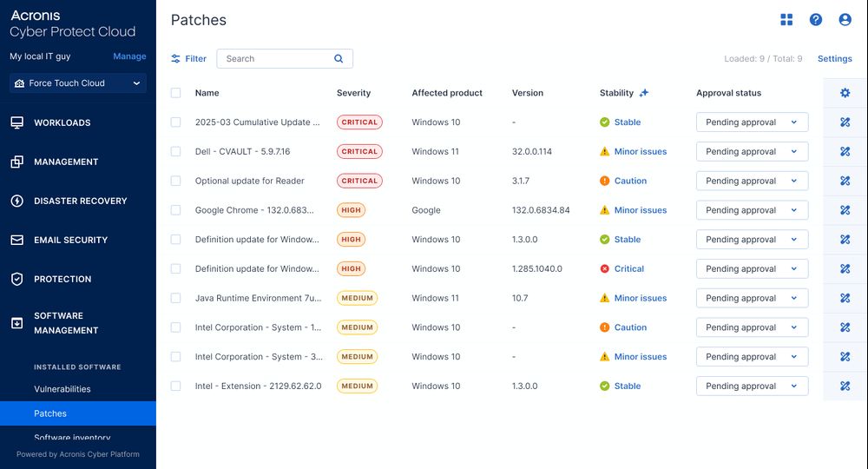868x469 pixels.
Task: Click the AI sparkle icon beside Stability
Action: pos(644,93)
